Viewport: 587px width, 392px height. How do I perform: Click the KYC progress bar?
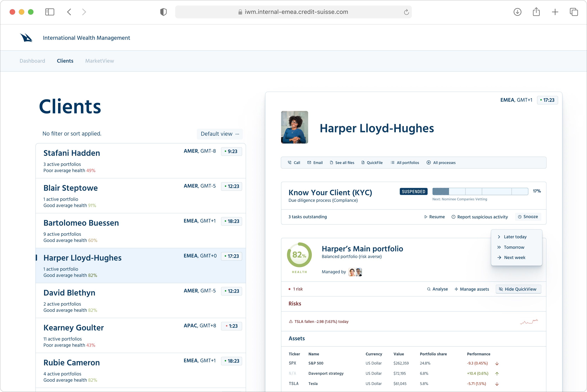[x=480, y=192]
